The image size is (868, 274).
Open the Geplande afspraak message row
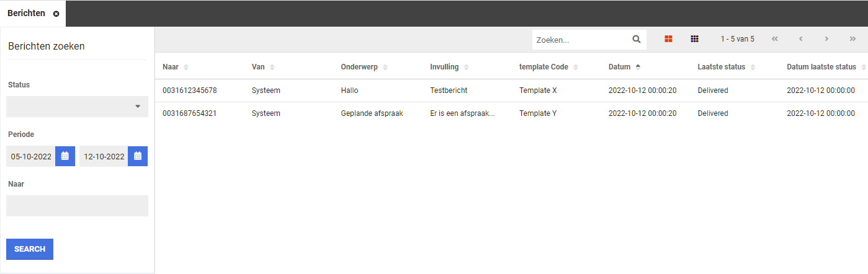click(x=372, y=113)
